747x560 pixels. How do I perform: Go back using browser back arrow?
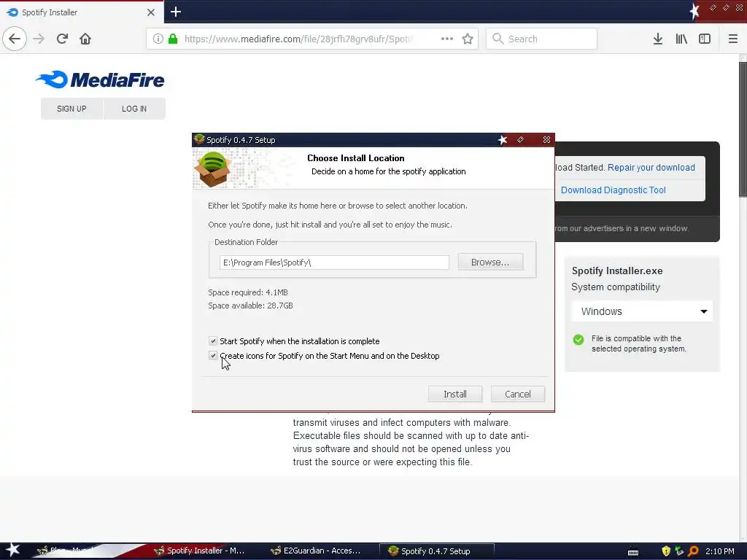[15, 39]
